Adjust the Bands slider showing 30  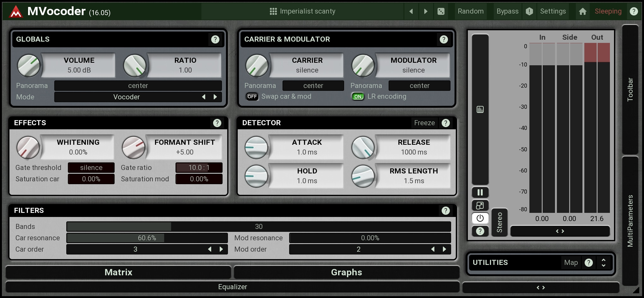click(259, 226)
